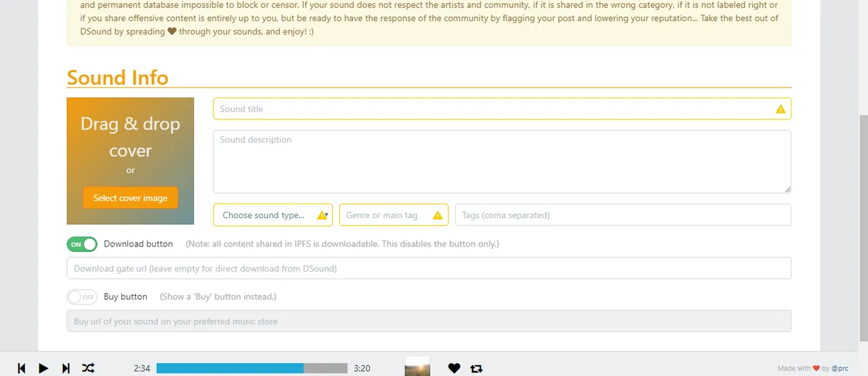Focus the Sound description textarea
The width and height of the screenshot is (868, 376).
point(502,161)
